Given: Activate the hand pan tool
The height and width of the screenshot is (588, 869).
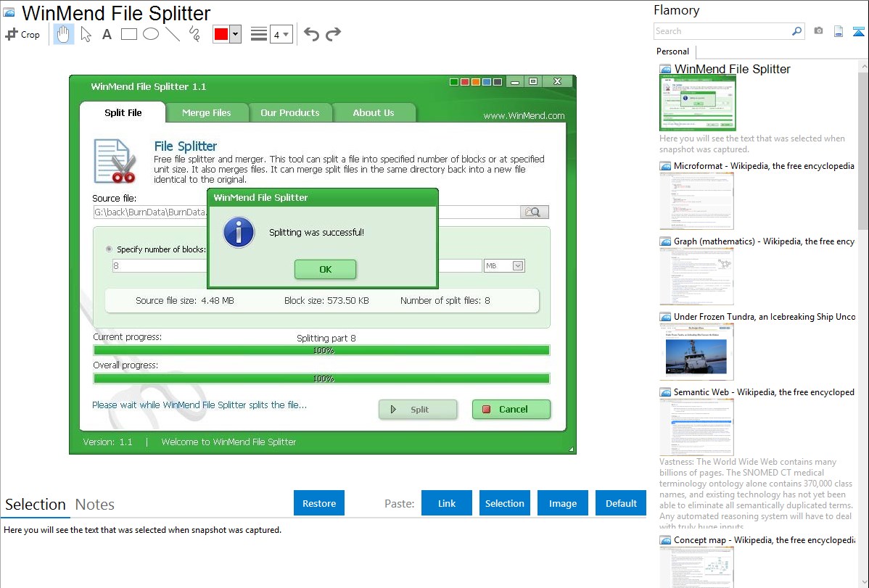Looking at the screenshot, I should coord(63,34).
